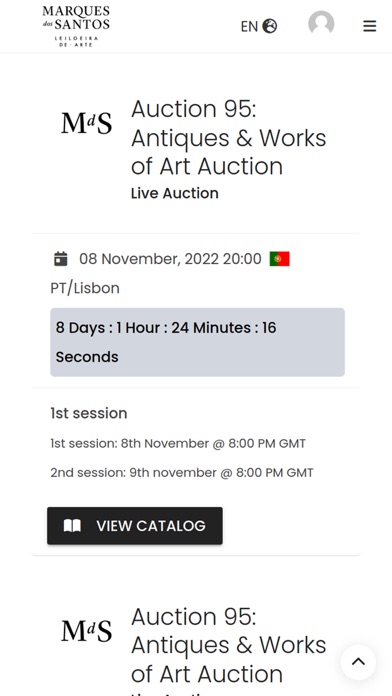Click the book icon in View Catalog

click(72, 526)
